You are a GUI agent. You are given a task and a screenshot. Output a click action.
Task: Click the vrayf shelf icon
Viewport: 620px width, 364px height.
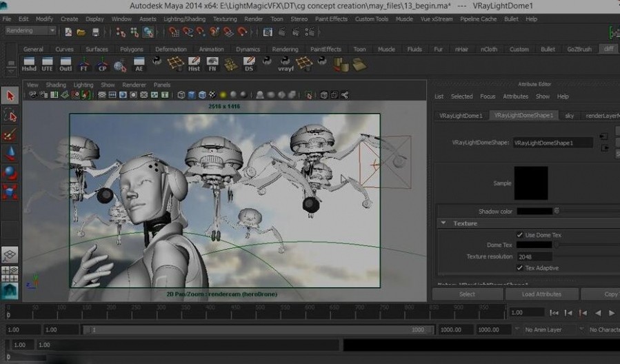click(286, 64)
